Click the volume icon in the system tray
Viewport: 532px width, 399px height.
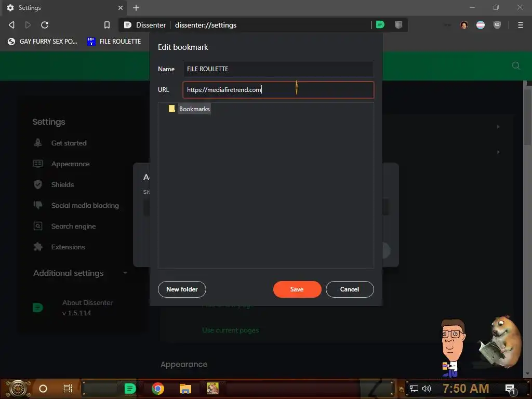click(427, 389)
